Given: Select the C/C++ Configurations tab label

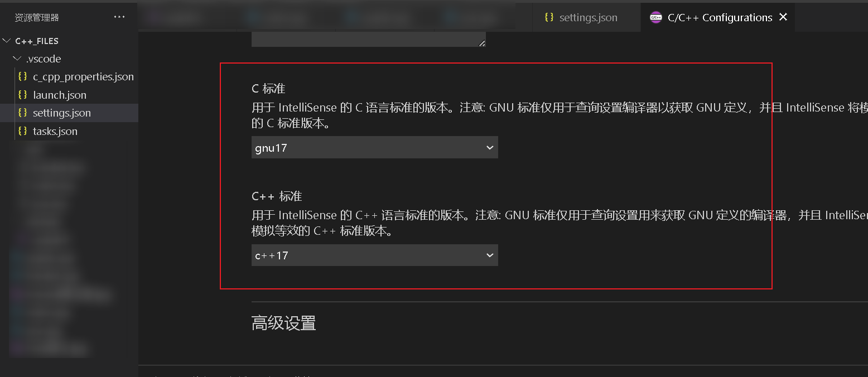Looking at the screenshot, I should 720,17.
